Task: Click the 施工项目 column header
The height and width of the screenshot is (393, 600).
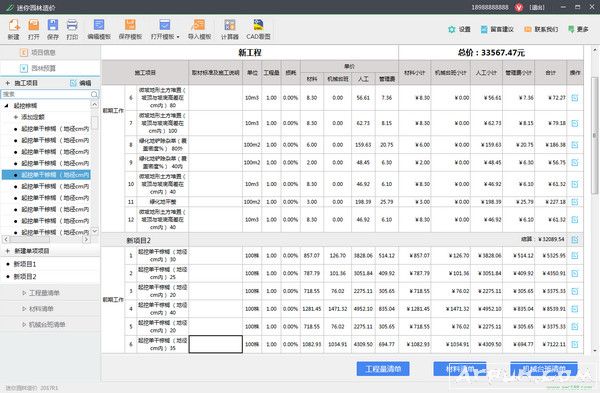Action: tap(145, 72)
